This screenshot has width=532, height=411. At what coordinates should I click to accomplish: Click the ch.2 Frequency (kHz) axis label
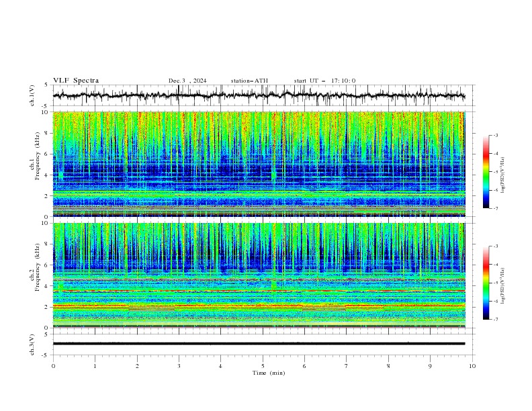[36, 267]
